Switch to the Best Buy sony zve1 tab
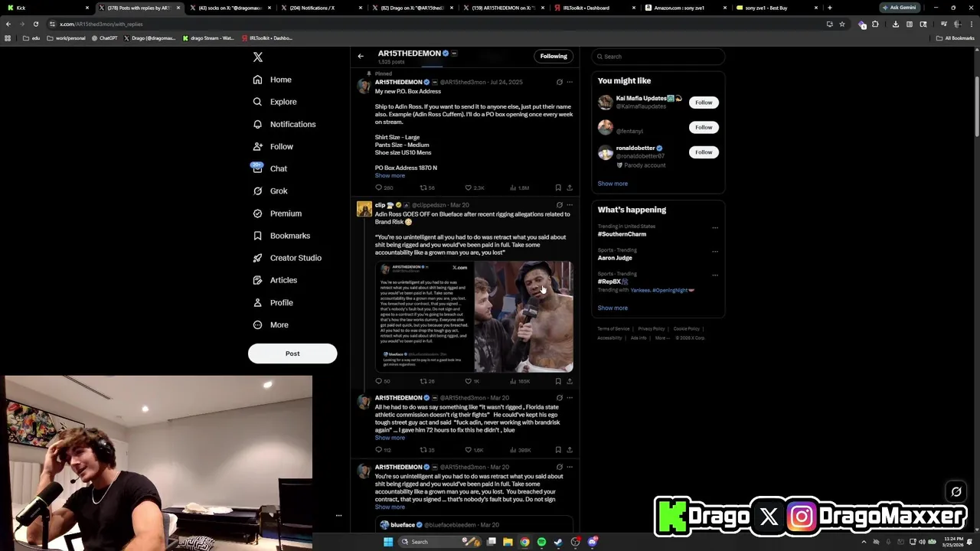 pyautogui.click(x=776, y=8)
